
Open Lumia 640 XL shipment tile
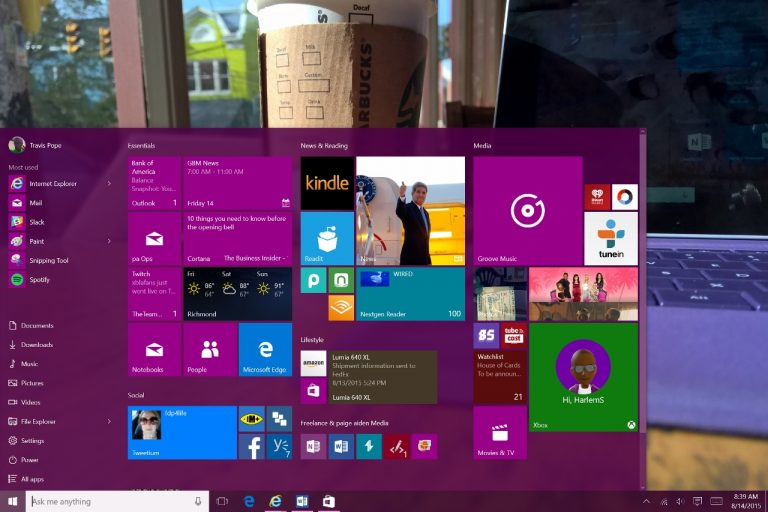click(x=383, y=377)
